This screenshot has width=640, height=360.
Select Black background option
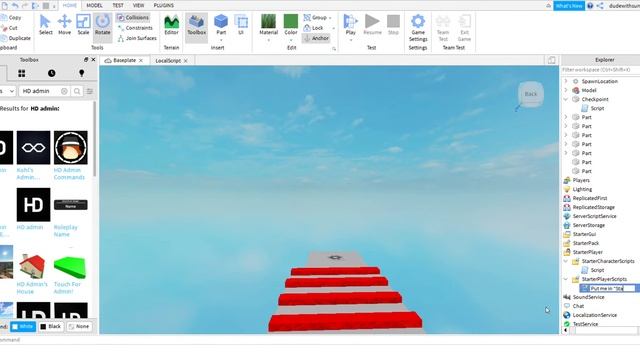[x=51, y=327]
